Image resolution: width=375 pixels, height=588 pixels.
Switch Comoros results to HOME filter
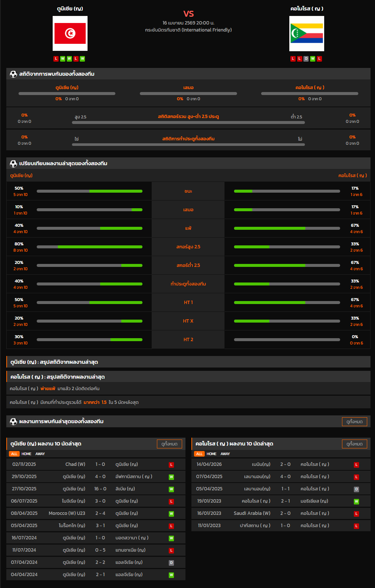pyautogui.click(x=211, y=454)
